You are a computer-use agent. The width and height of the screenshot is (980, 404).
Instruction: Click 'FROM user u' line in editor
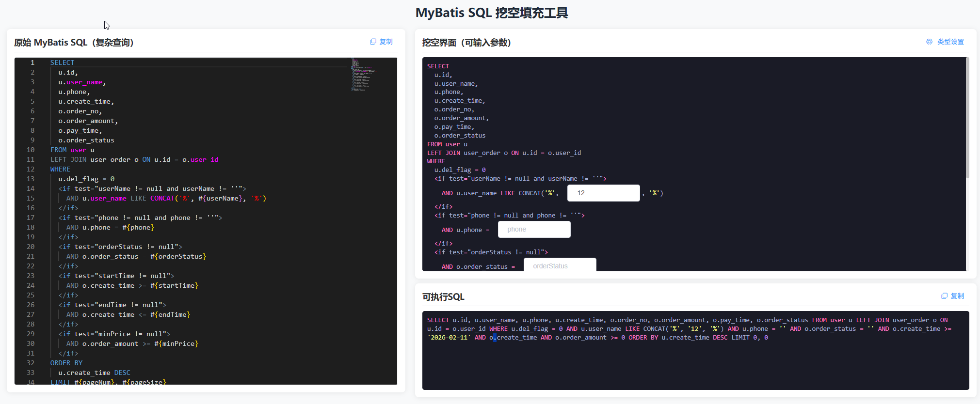pos(72,150)
